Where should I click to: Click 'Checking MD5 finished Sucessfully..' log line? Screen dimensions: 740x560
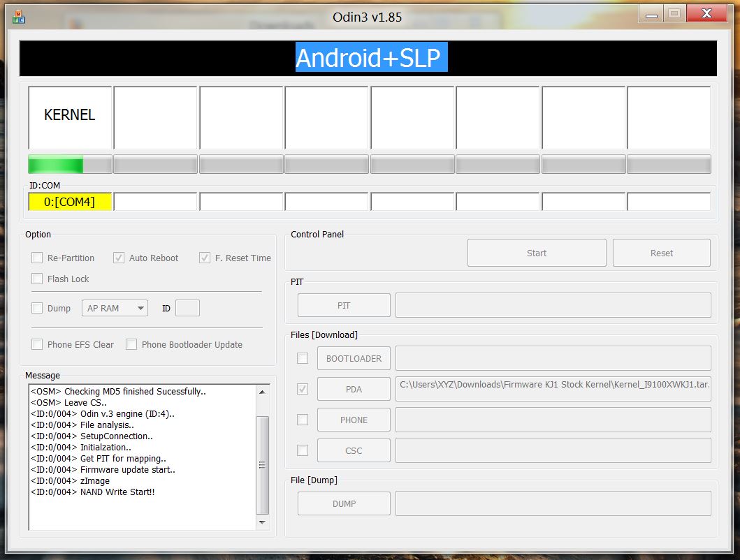(119, 392)
